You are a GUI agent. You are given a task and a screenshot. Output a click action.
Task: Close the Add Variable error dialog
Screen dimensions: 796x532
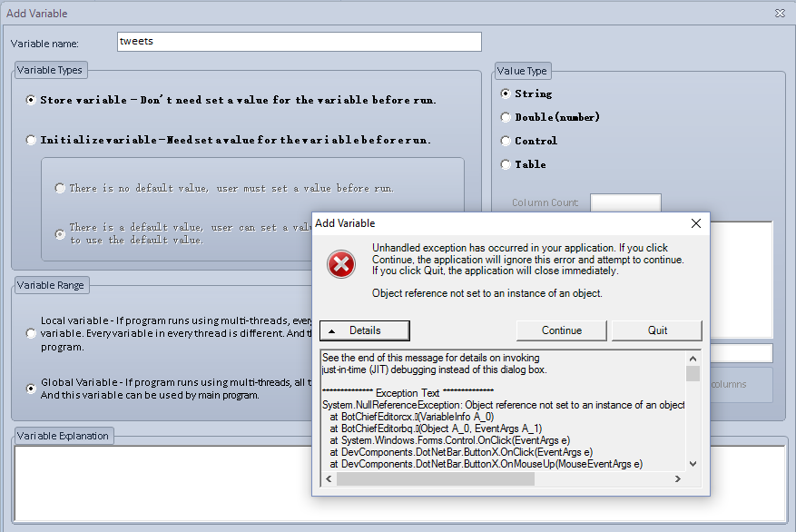pyautogui.click(x=696, y=223)
